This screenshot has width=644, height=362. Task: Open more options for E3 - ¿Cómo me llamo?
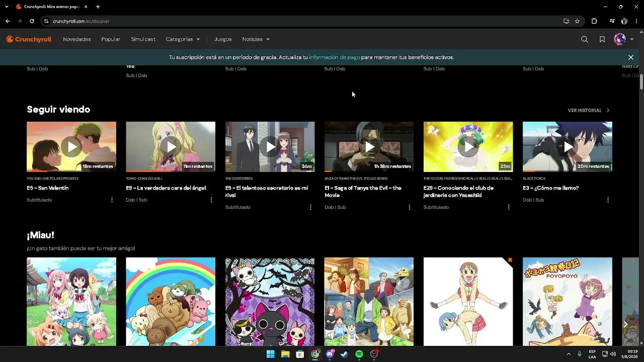608,200
